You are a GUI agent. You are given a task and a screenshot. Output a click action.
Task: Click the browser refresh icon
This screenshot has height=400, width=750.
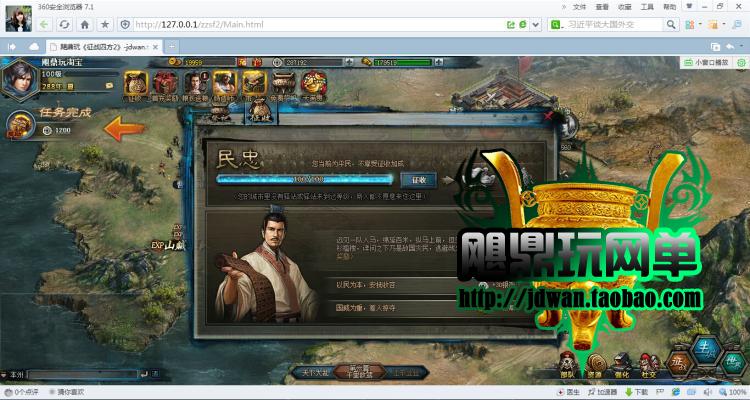pos(65,24)
